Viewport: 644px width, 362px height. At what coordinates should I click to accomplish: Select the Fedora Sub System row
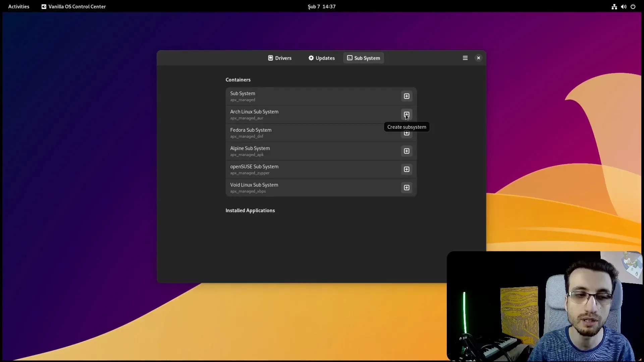[x=321, y=133]
